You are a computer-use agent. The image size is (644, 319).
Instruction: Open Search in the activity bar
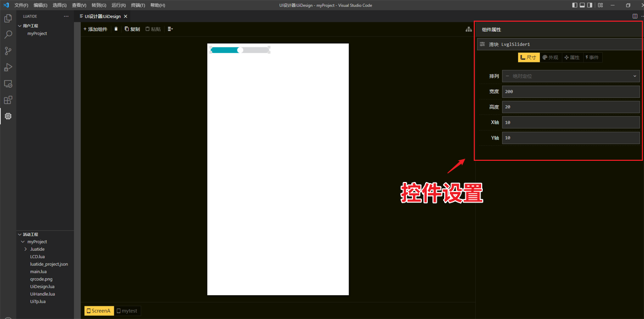pyautogui.click(x=8, y=34)
